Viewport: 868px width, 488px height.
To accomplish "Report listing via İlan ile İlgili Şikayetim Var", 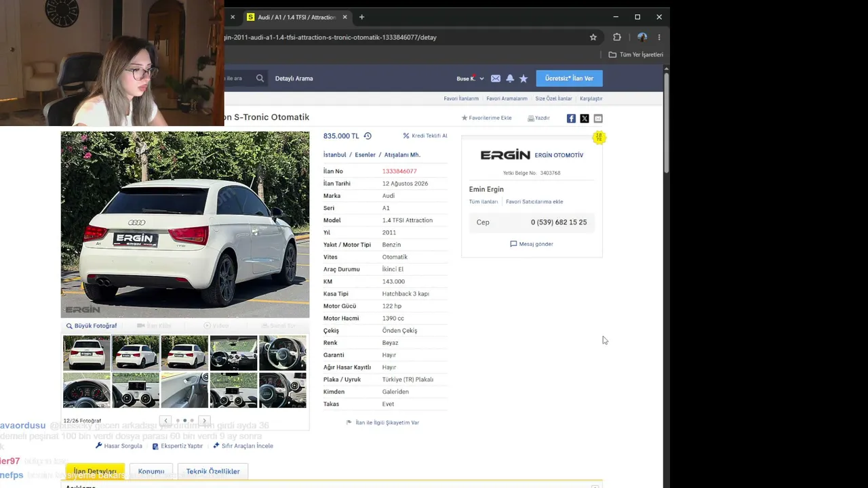I will [x=383, y=422].
